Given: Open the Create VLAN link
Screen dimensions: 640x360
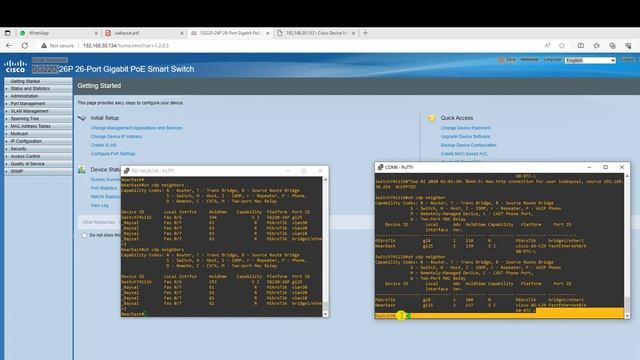Looking at the screenshot, I should click(103, 145).
